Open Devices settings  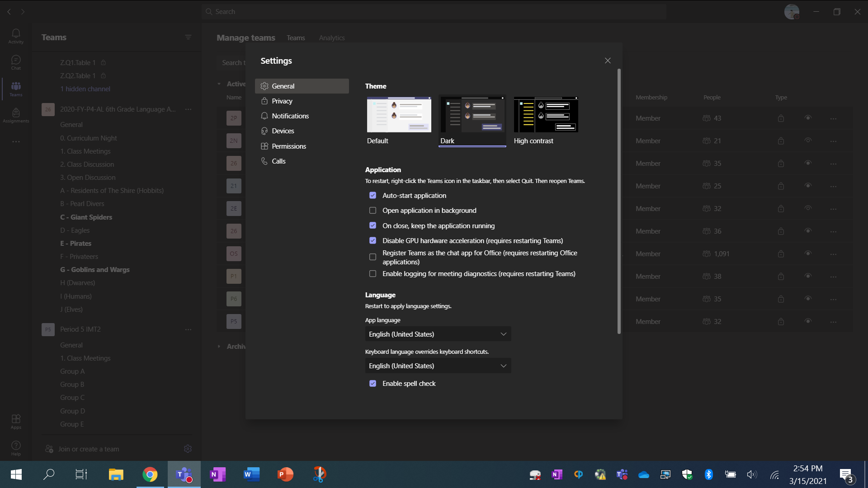point(302,131)
